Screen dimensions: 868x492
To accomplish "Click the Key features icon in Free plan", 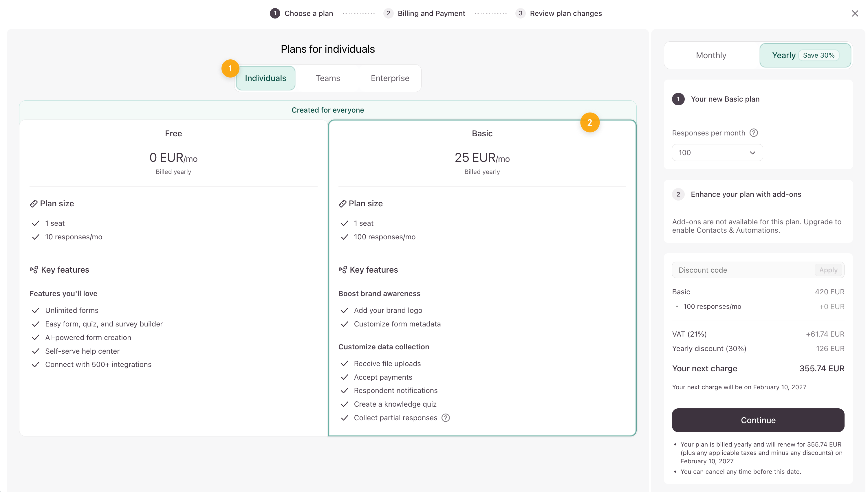I will point(34,270).
